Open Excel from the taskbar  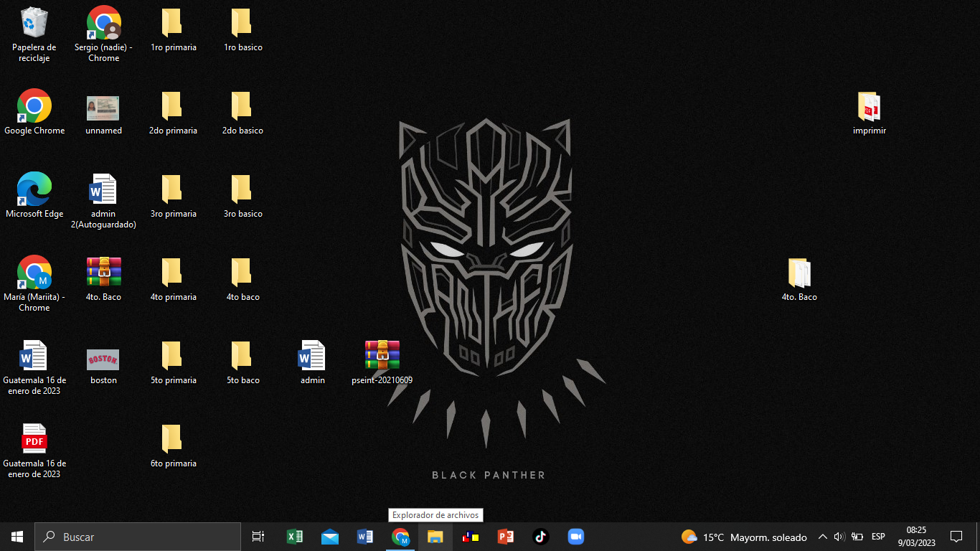(294, 537)
